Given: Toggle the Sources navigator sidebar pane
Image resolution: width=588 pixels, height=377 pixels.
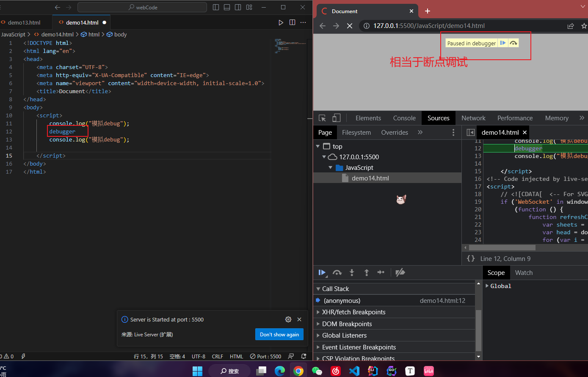Looking at the screenshot, I should tap(471, 133).
